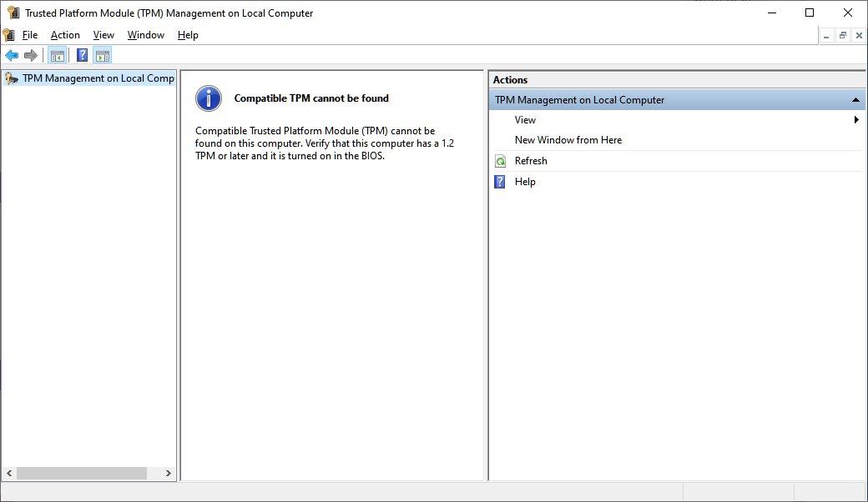Click the blue Help toolbar icon

pyautogui.click(x=82, y=56)
